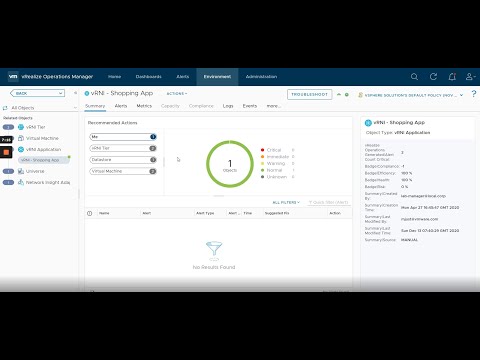Image resolution: width=480 pixels, height=360 pixels.
Task: Click the Quick filter alert field
Action: pos(329,202)
